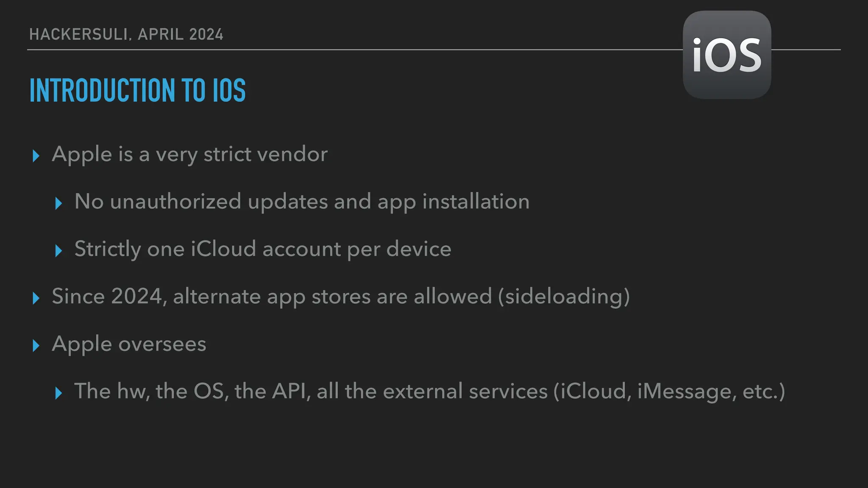Select the 'Introduction to iOS' slide title
Viewport: 868px width, 488px height.
click(138, 90)
